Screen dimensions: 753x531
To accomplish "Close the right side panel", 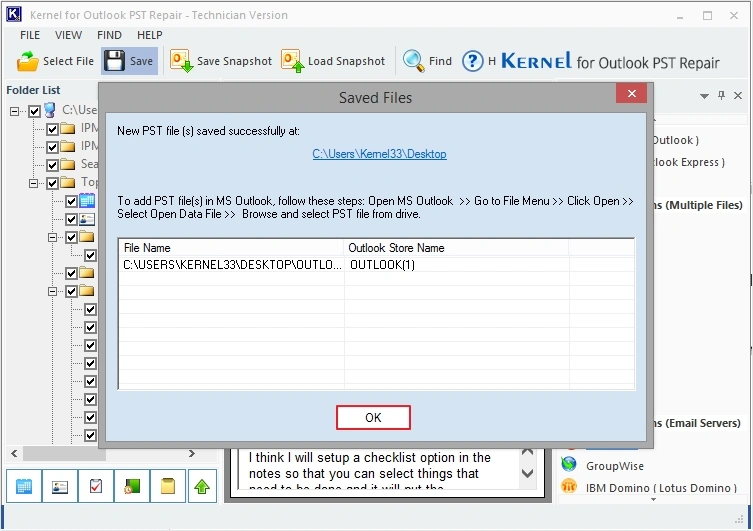I will click(738, 96).
